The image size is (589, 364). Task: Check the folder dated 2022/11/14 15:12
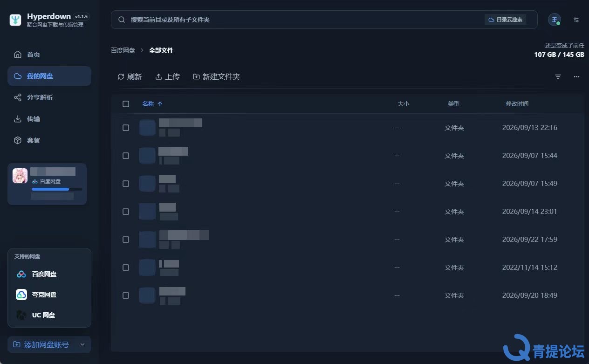click(126, 268)
